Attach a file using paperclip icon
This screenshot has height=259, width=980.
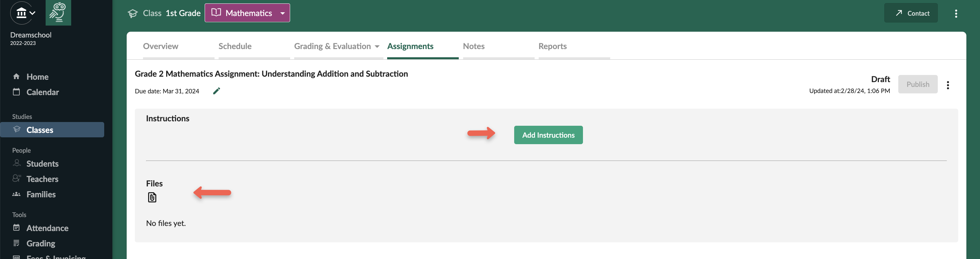(152, 197)
